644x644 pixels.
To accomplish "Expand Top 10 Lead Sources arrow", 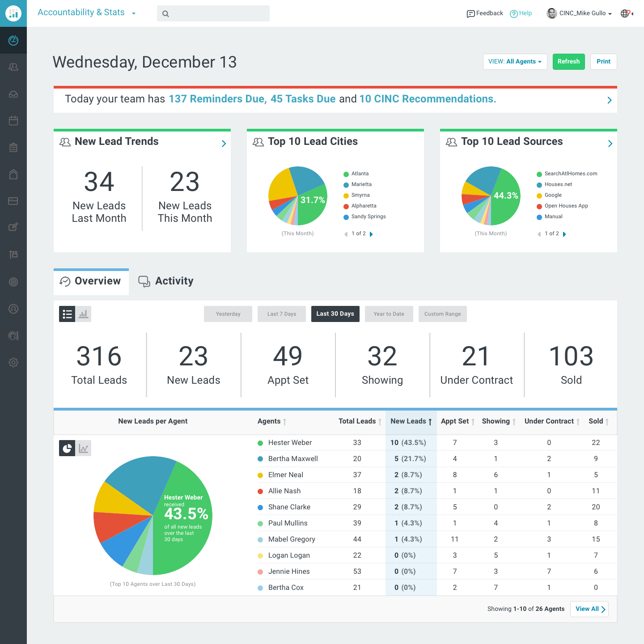I will point(610,144).
